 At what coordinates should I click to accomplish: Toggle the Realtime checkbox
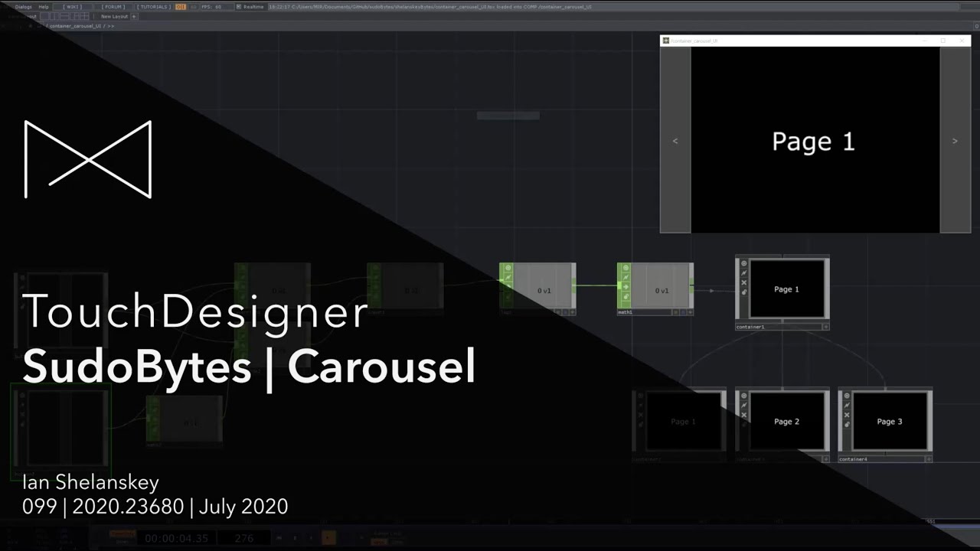point(239,6)
